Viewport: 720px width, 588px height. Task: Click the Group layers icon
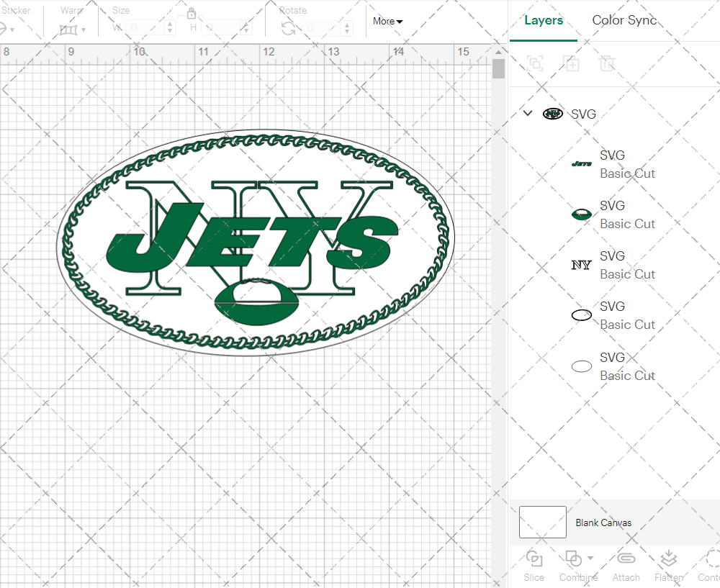(534, 63)
